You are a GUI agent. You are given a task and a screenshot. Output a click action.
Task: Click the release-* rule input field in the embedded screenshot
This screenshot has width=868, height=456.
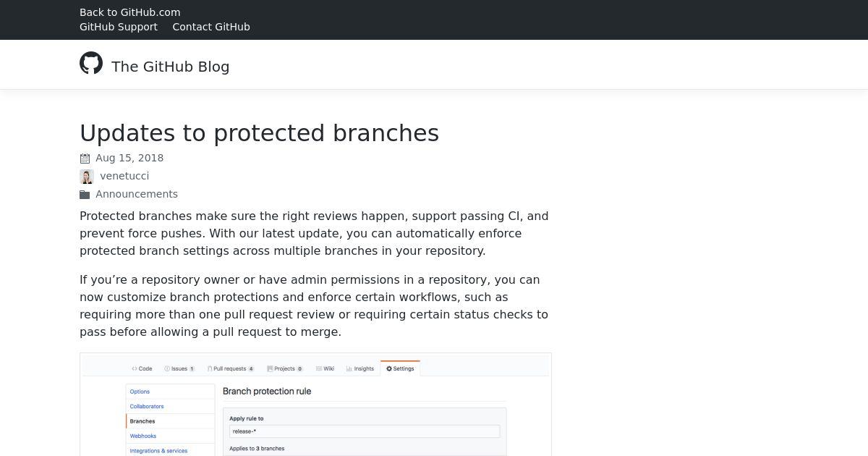click(x=365, y=431)
